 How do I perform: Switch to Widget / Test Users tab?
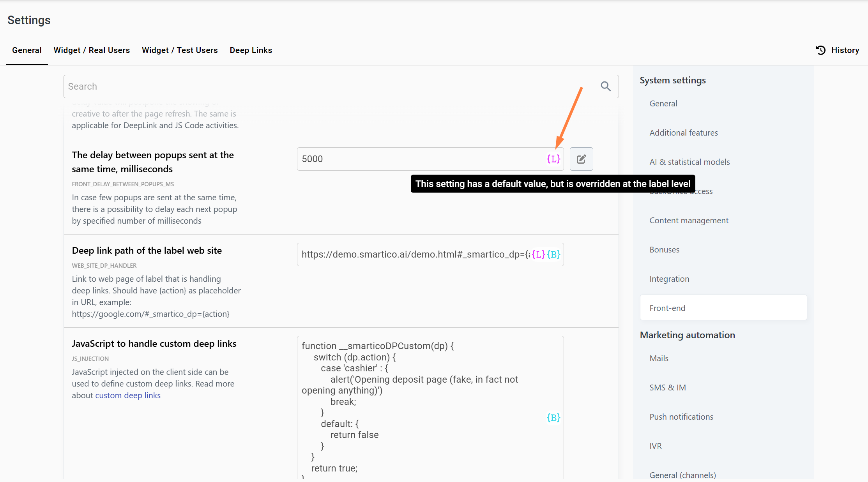[x=180, y=50]
